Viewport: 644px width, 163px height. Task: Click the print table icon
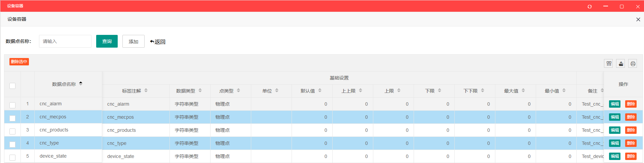[x=633, y=63]
